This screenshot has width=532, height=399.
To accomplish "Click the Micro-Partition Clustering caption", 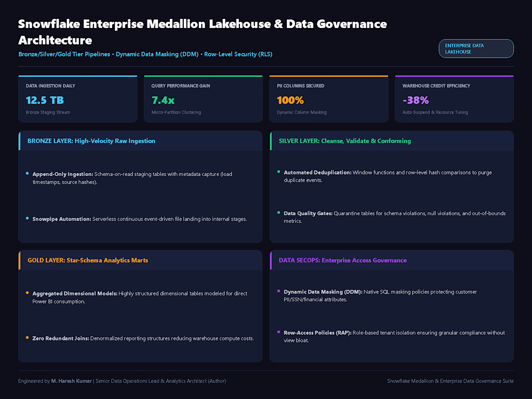I will (176, 112).
